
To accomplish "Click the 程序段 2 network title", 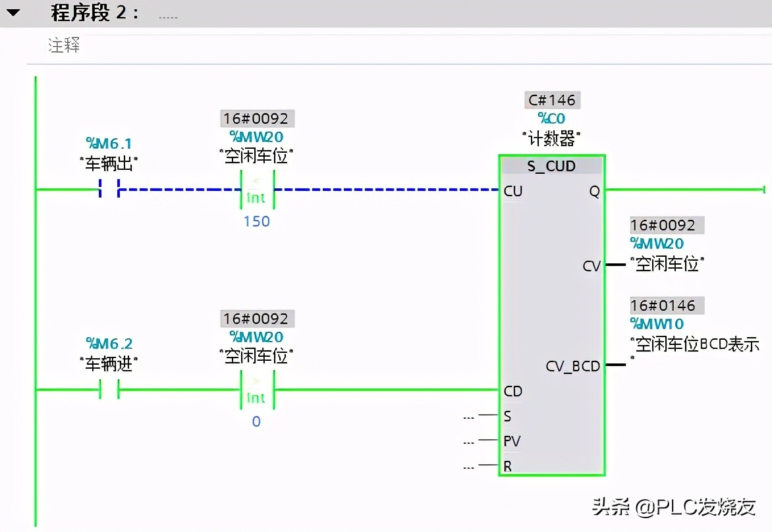I will pos(95,13).
